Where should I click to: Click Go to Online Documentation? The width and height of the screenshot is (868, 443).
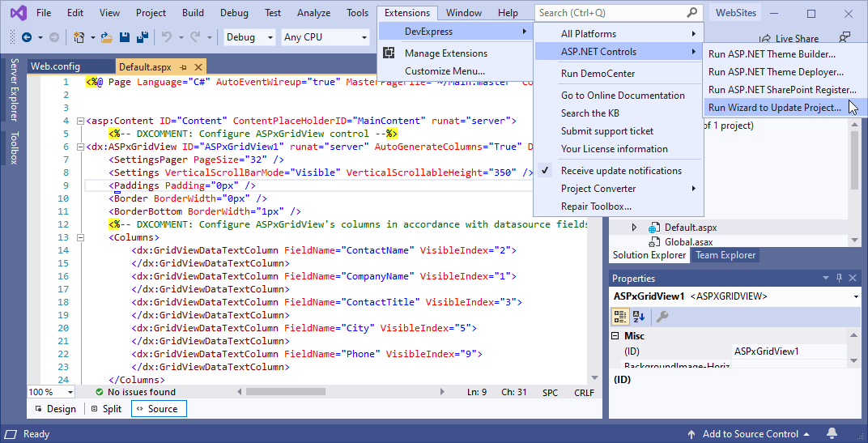[x=623, y=96]
